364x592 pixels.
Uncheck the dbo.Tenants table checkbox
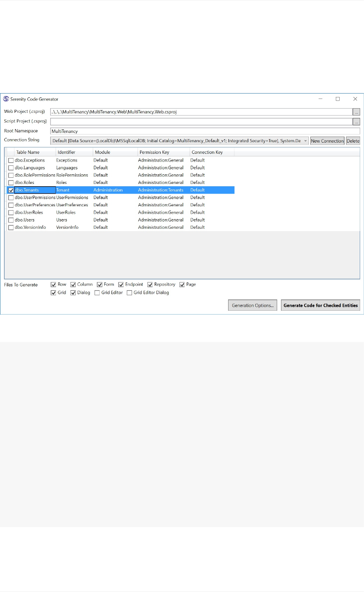(11, 190)
